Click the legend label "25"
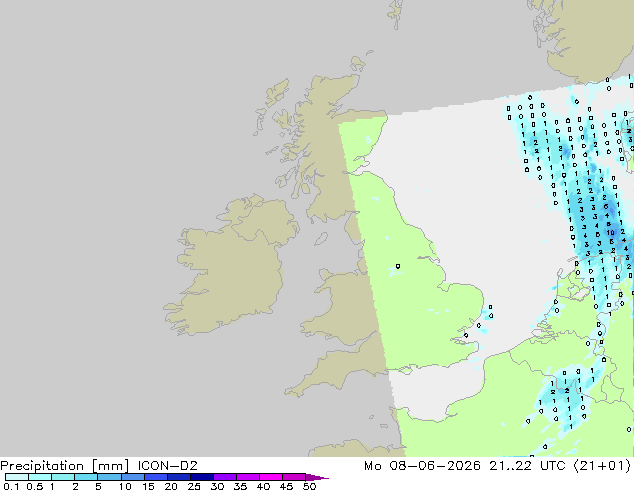Screen dimensions: 634x490 pyautogui.click(x=194, y=486)
